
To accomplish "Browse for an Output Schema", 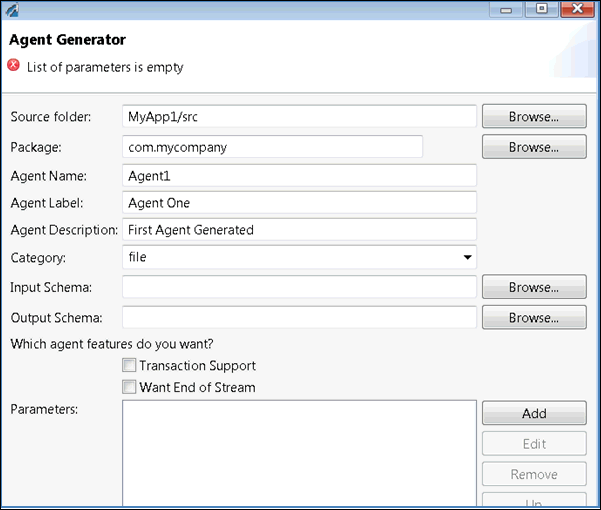I will click(533, 318).
